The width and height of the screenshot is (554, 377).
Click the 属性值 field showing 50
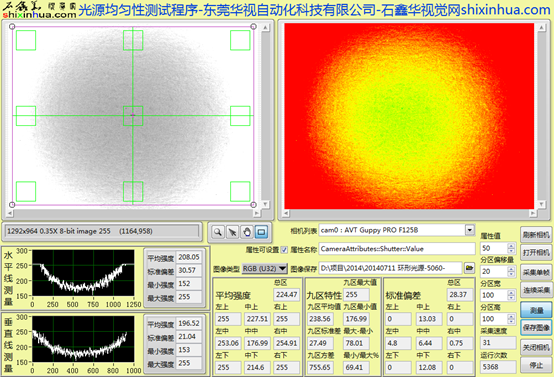[x=494, y=248]
